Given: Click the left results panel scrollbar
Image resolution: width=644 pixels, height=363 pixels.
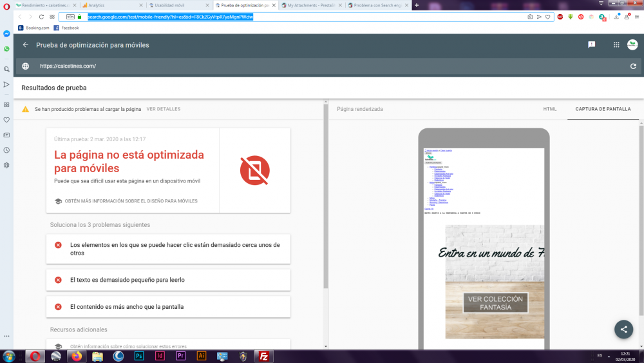Looking at the screenshot, I should [x=326, y=197].
